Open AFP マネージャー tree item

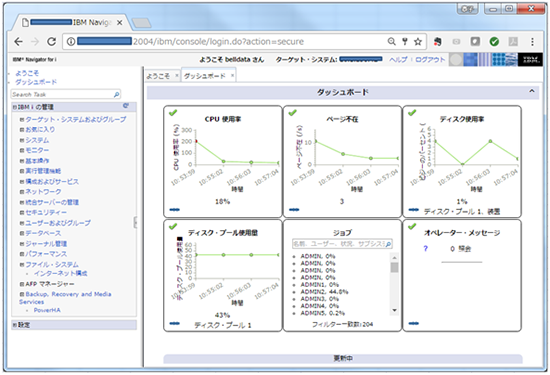point(50,284)
